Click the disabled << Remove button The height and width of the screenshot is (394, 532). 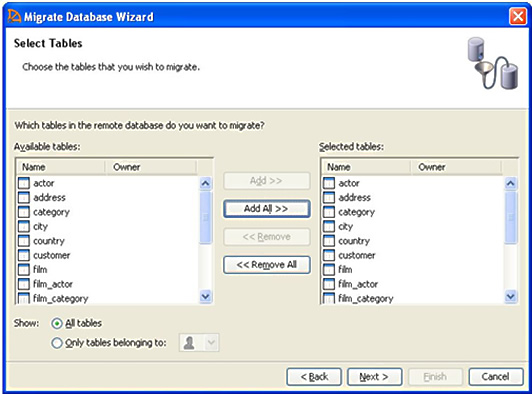point(267,237)
